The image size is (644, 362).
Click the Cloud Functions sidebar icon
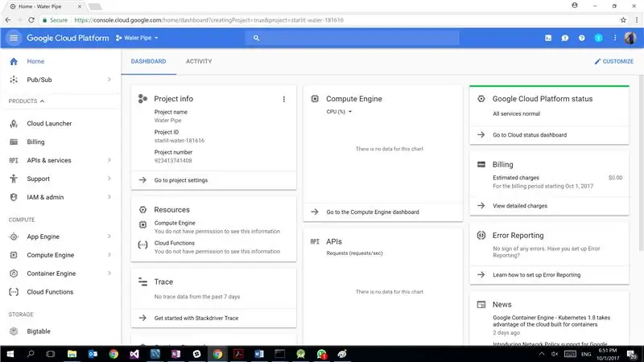click(x=14, y=292)
